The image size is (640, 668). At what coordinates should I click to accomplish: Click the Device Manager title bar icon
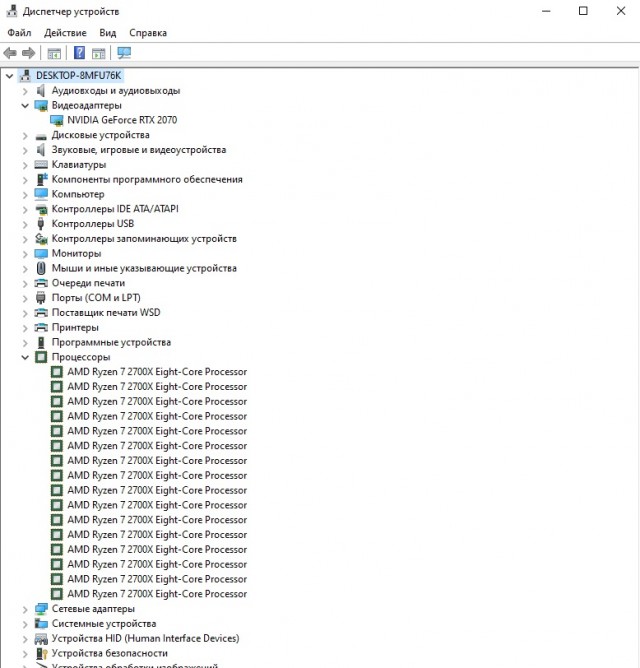pos(12,11)
